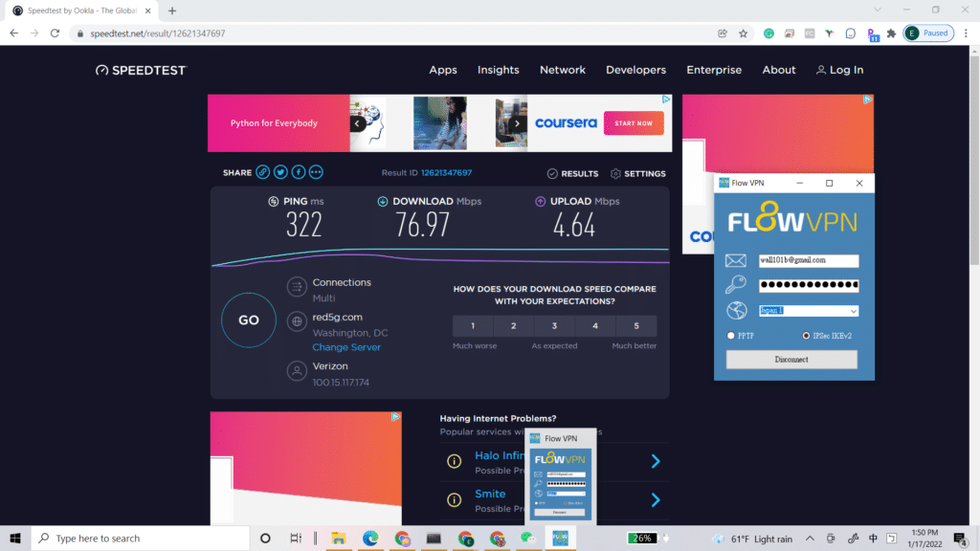Expand the Halo Infinite entry arrow

point(655,462)
